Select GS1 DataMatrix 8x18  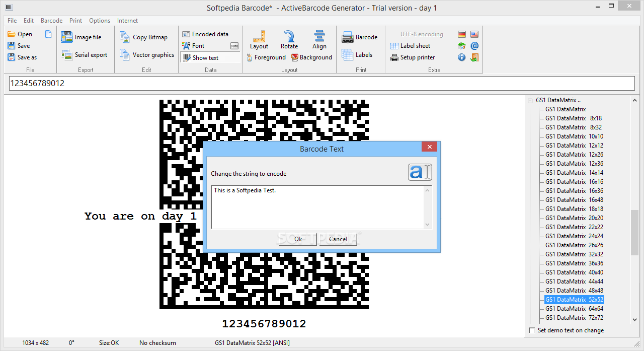[574, 118]
